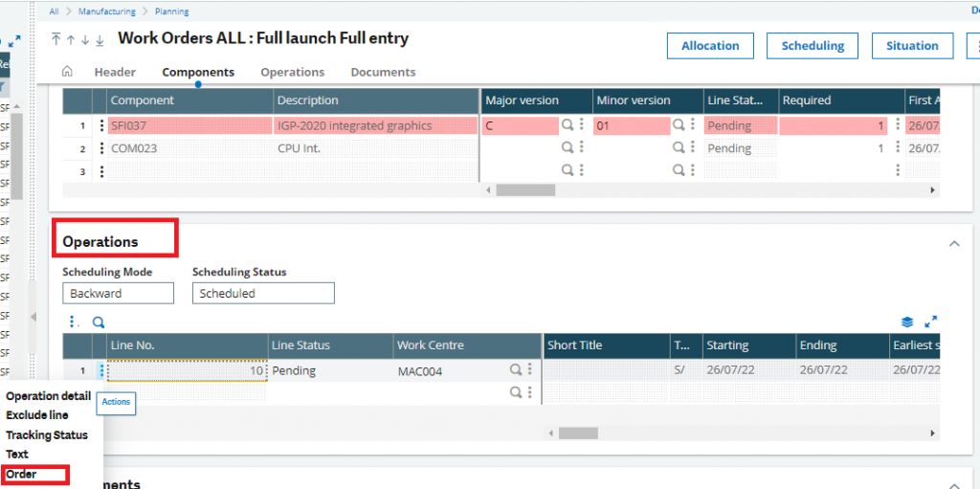
Task: Click the Scheduling button
Action: click(x=813, y=46)
